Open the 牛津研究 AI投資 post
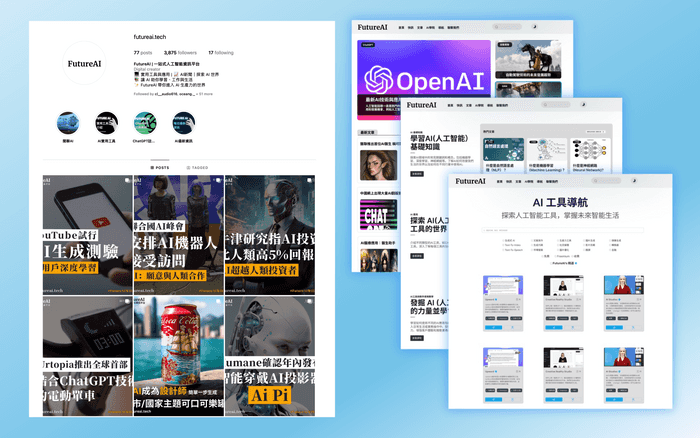This screenshot has height=438, width=700. point(270,235)
